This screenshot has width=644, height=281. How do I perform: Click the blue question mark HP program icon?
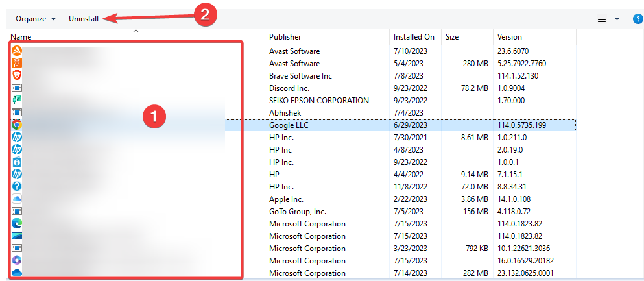pos(17,186)
